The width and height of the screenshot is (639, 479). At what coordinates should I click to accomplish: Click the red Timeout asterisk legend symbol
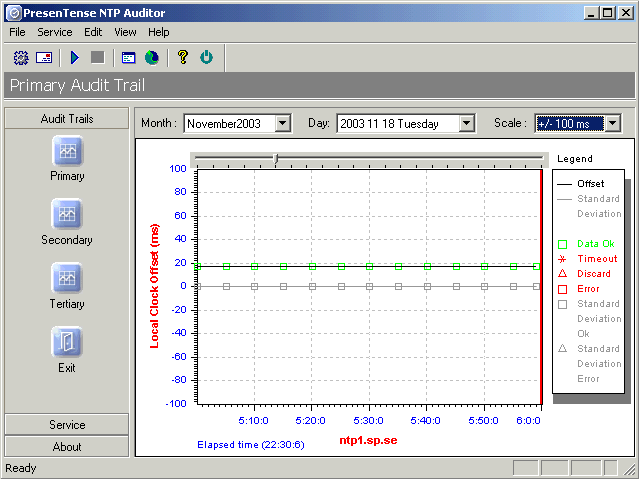(562, 259)
